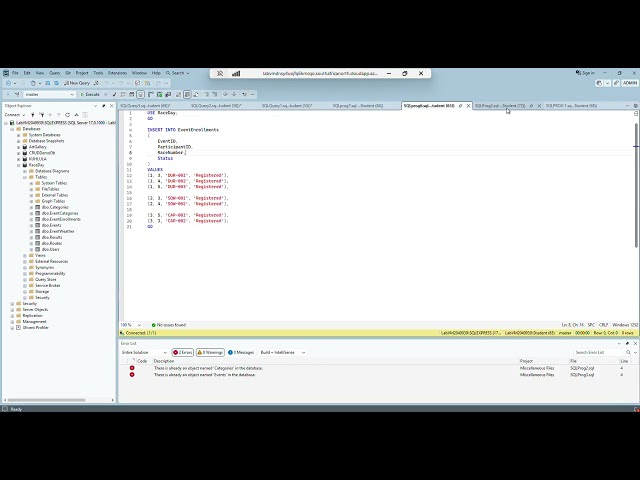Image resolution: width=640 pixels, height=480 pixels.
Task: Select the dbo.EventEnrollments table
Action: pos(61,219)
